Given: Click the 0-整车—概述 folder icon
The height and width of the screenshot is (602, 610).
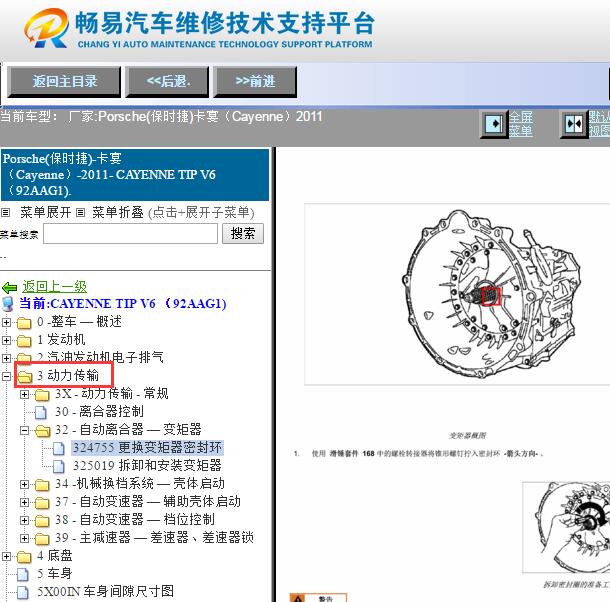Looking at the screenshot, I should click(x=24, y=322).
